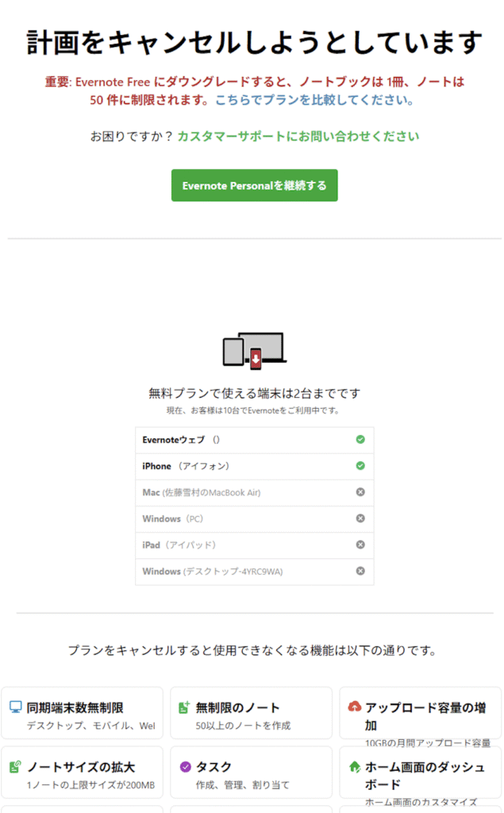Click the monitor icon beside 同期端末数無制限
504x813 pixels.
(x=16, y=707)
